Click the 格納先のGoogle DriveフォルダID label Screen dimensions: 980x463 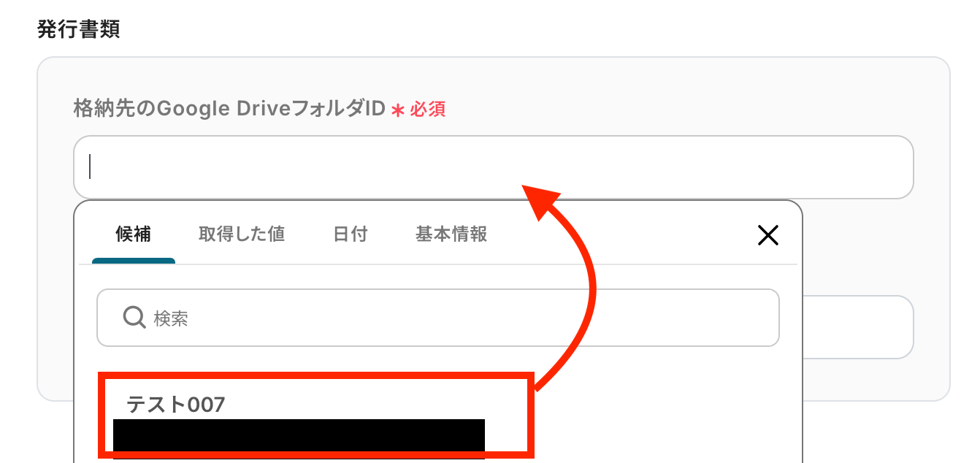229,110
